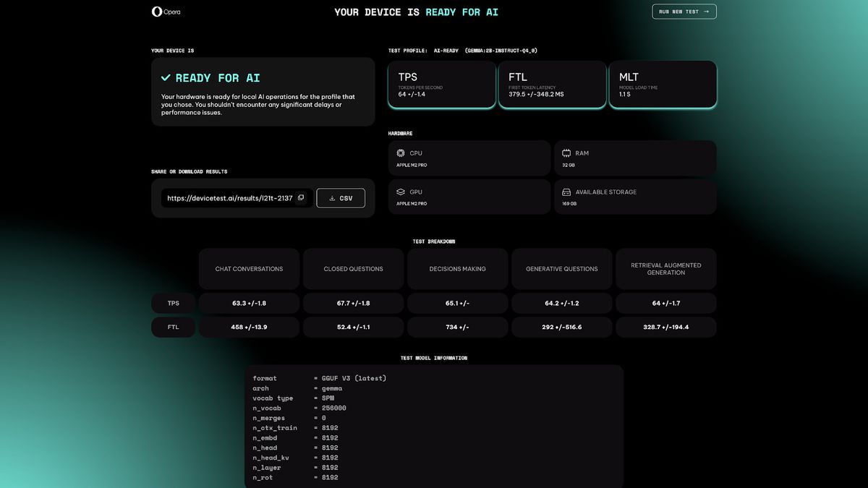Toggle the FTL row in test breakdown
This screenshot has width=868, height=488.
172,327
